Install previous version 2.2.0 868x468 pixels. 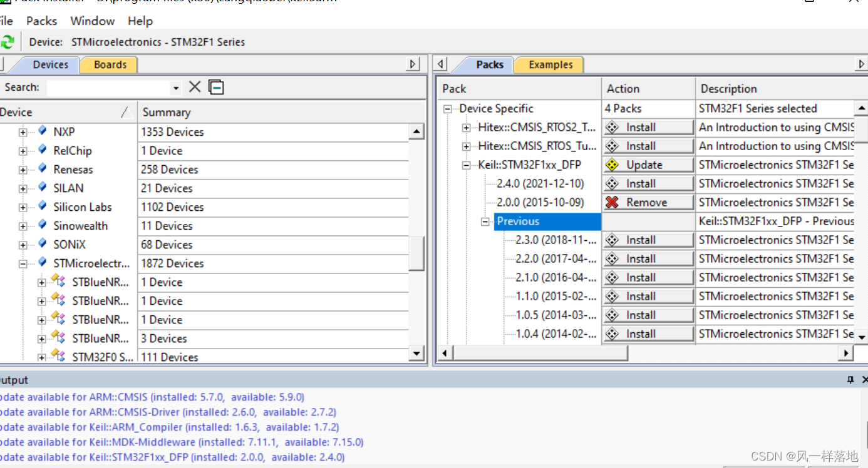tap(648, 258)
